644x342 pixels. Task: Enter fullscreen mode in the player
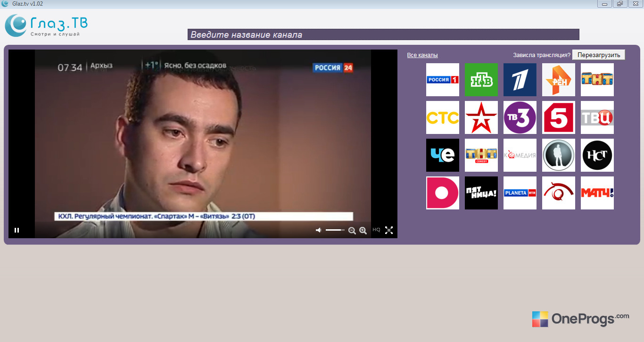tap(389, 230)
